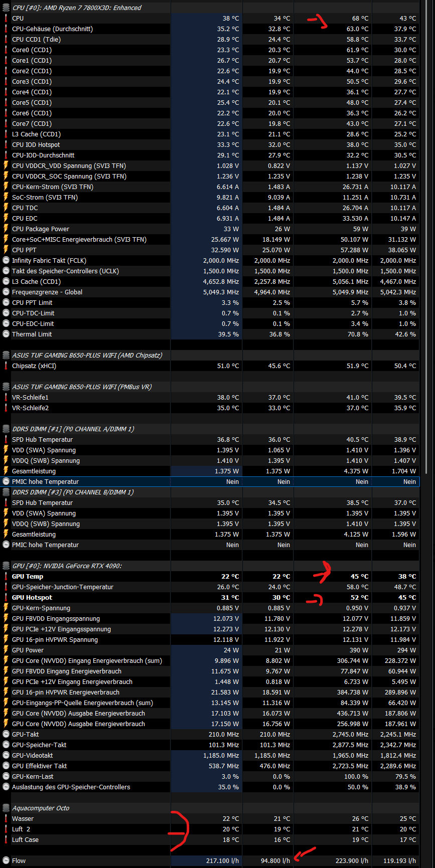Image resolution: width=435 pixels, height=868 pixels.
Task: Click the gauge icon of Thermal Limit
Action: [6, 334]
